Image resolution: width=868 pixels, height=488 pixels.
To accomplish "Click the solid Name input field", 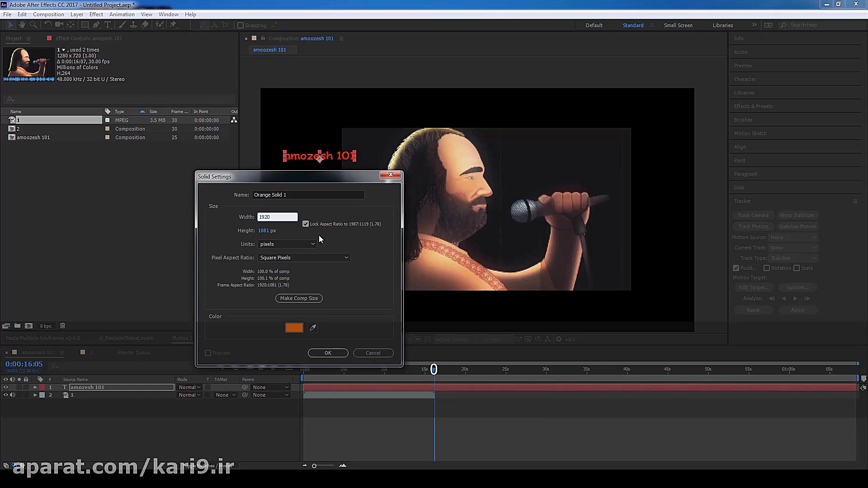I will (x=308, y=195).
